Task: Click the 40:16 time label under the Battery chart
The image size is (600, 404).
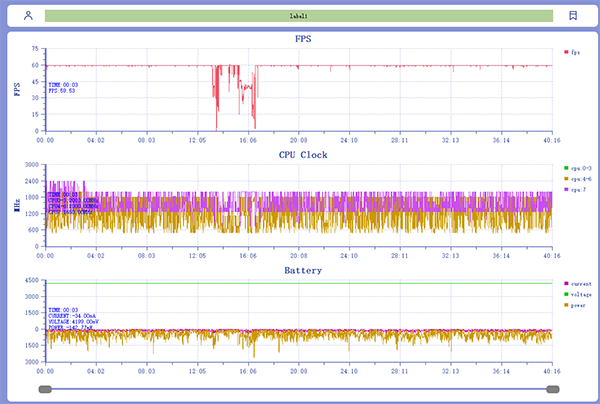Action: tap(551, 370)
